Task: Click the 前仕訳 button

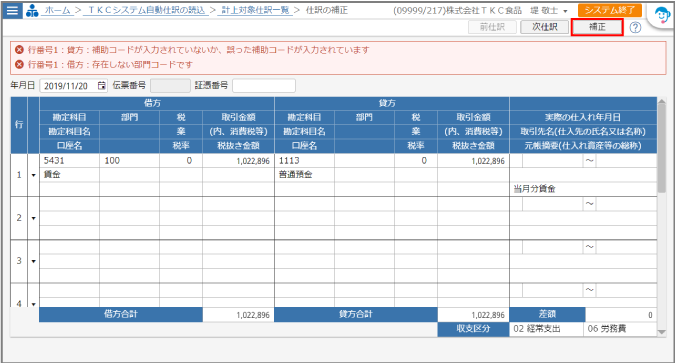Action: (492, 27)
